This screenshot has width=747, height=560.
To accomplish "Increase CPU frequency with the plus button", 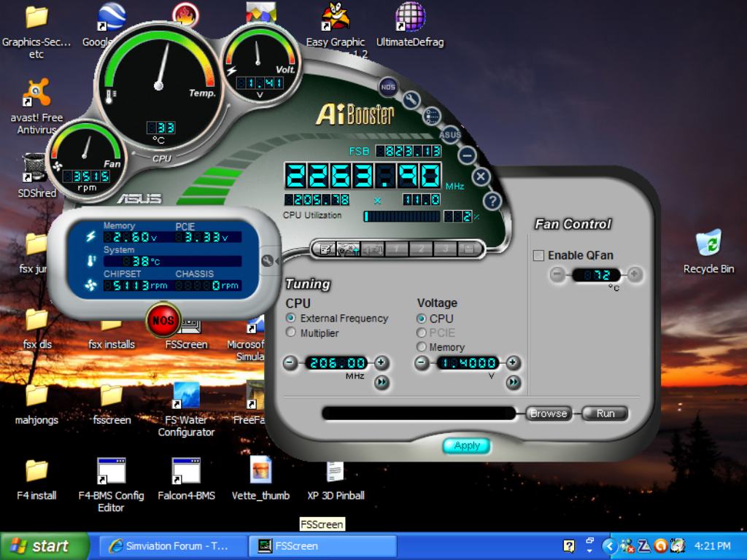I will click(x=382, y=362).
